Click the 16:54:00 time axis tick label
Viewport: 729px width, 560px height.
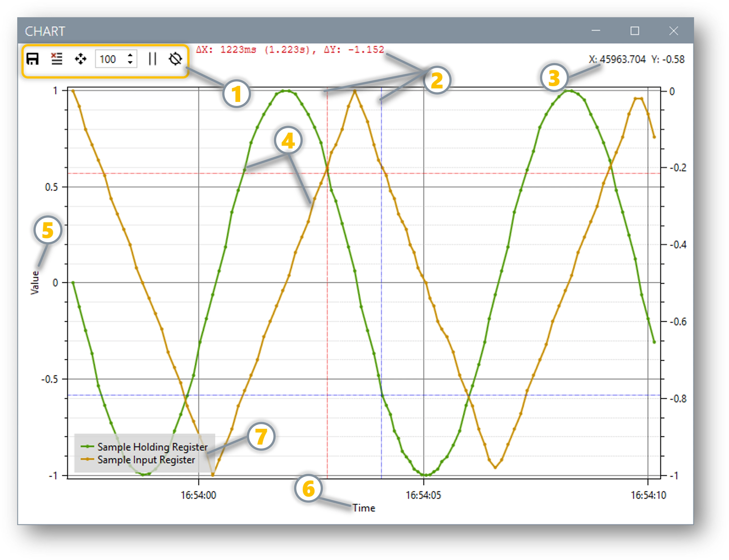point(198,495)
